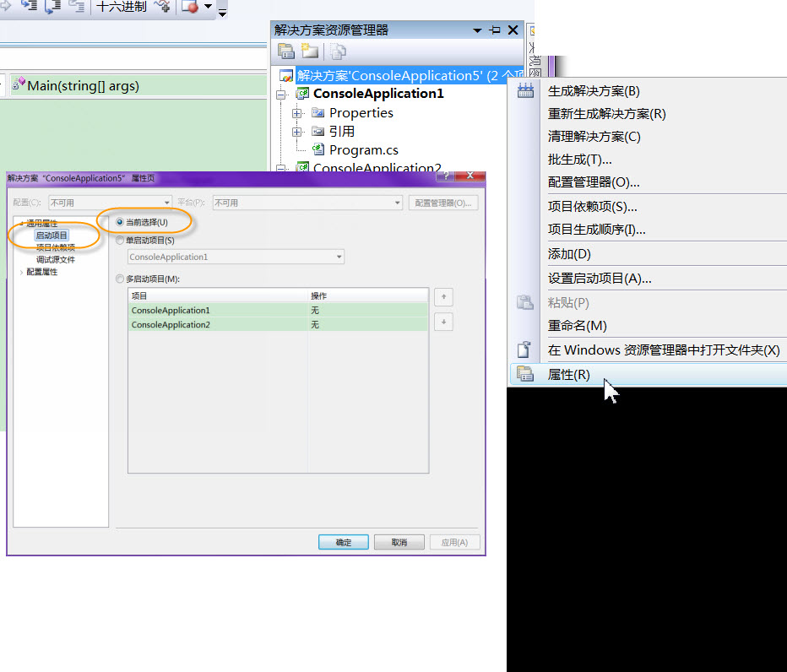Select Program.cs in Solution Explorer
Viewport: 787px width, 672px height.
pyautogui.click(x=363, y=150)
